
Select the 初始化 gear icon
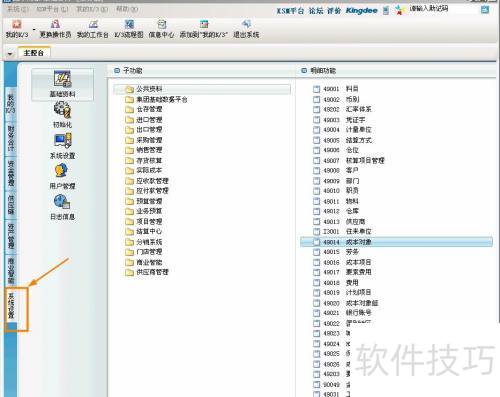pos(62,110)
